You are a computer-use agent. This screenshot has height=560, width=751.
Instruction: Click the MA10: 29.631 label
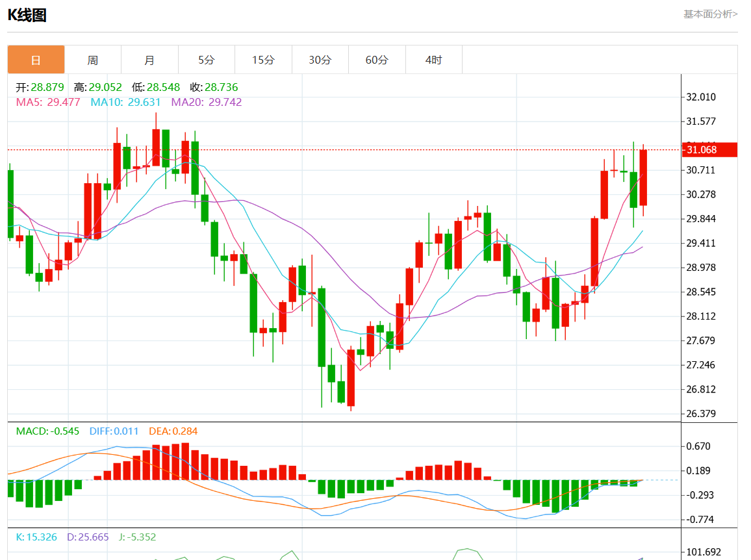tap(125, 102)
